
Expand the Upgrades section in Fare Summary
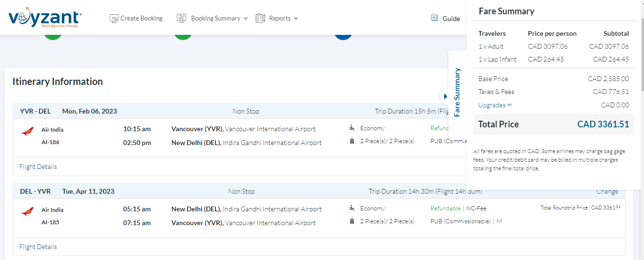point(495,105)
